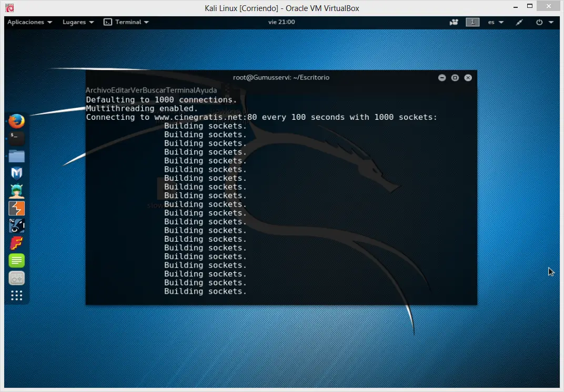564x392 pixels.
Task: Open the Ver menu in terminal
Action: 136,90
